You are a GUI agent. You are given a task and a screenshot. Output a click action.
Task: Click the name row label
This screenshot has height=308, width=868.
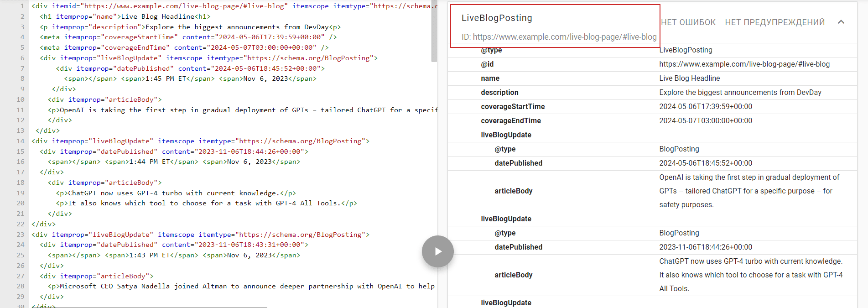pyautogui.click(x=490, y=78)
